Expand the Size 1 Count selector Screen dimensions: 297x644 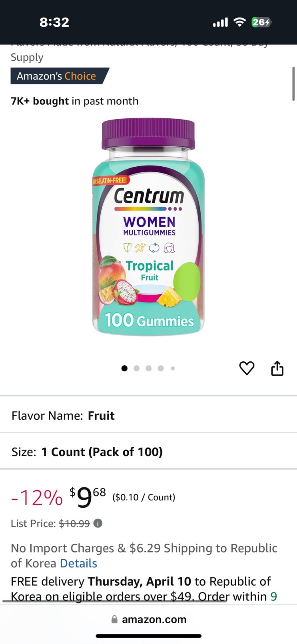148,452
